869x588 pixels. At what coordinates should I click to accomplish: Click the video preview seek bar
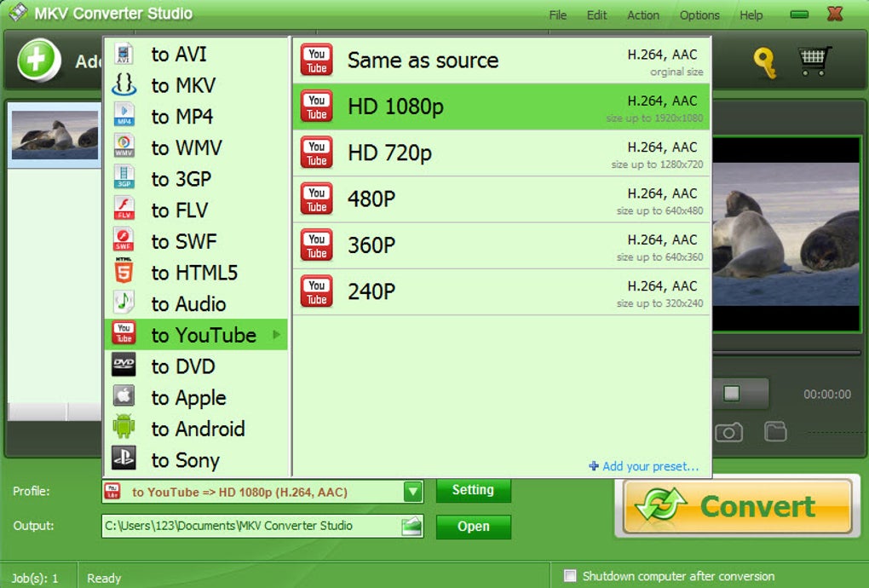[x=786, y=353]
